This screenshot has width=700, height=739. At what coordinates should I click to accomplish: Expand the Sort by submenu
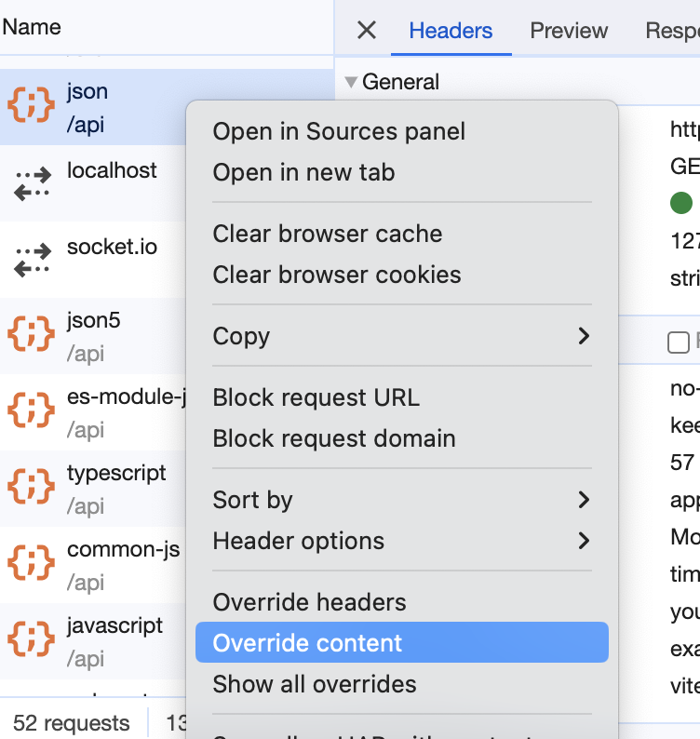pos(584,500)
